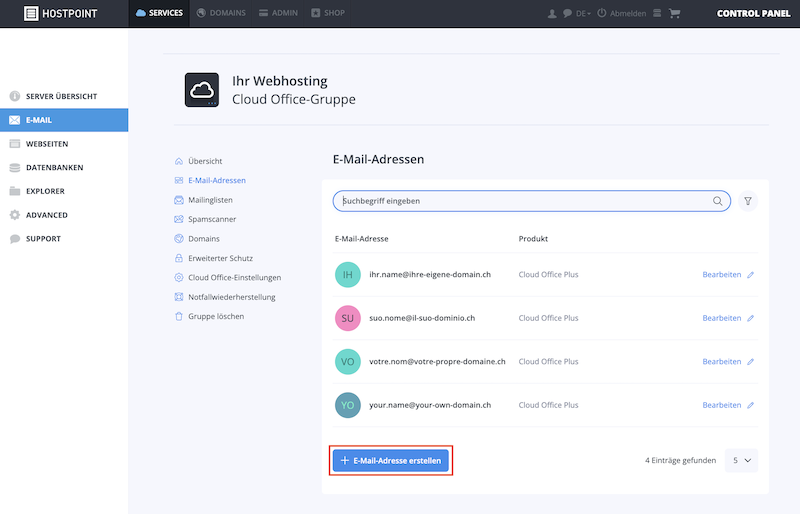Click Control Panel label in header
The width and height of the screenshot is (800, 514).
753,13
